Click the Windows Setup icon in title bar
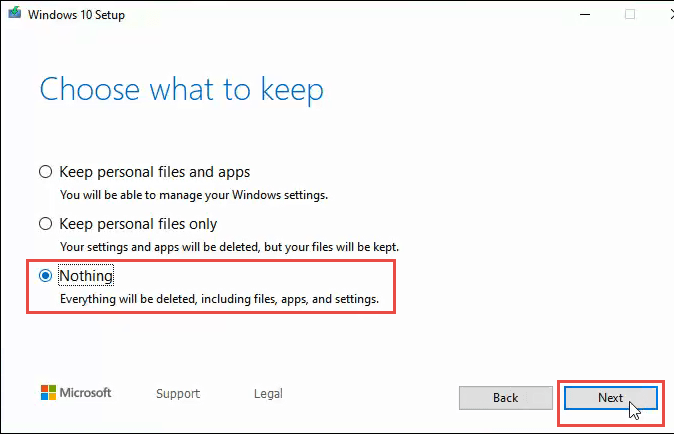This screenshot has height=434, width=674. pyautogui.click(x=17, y=14)
